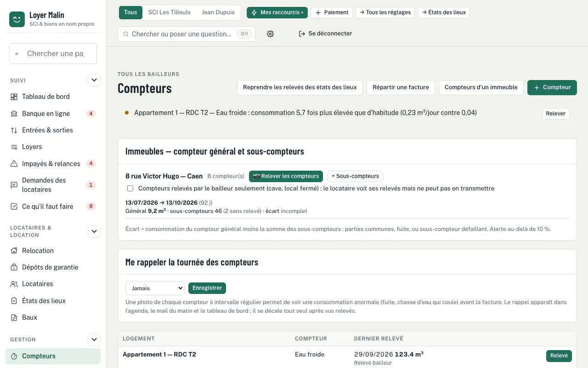Click the Demandes des locataires message icon
This screenshot has width=588, height=368.
[x=14, y=185]
